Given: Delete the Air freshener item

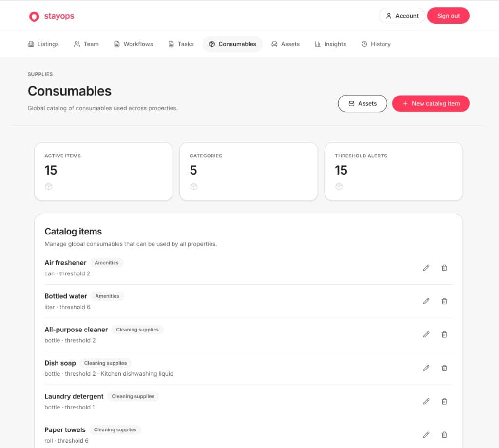Looking at the screenshot, I should pyautogui.click(x=444, y=268).
